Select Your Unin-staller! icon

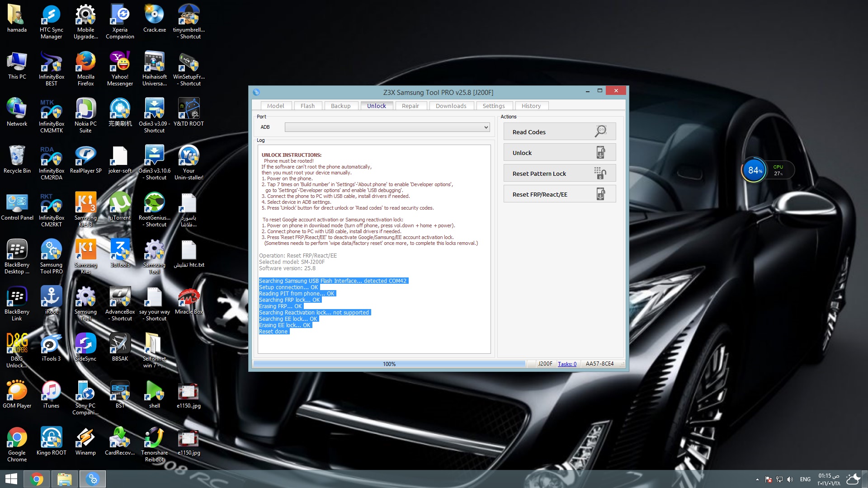tap(189, 163)
